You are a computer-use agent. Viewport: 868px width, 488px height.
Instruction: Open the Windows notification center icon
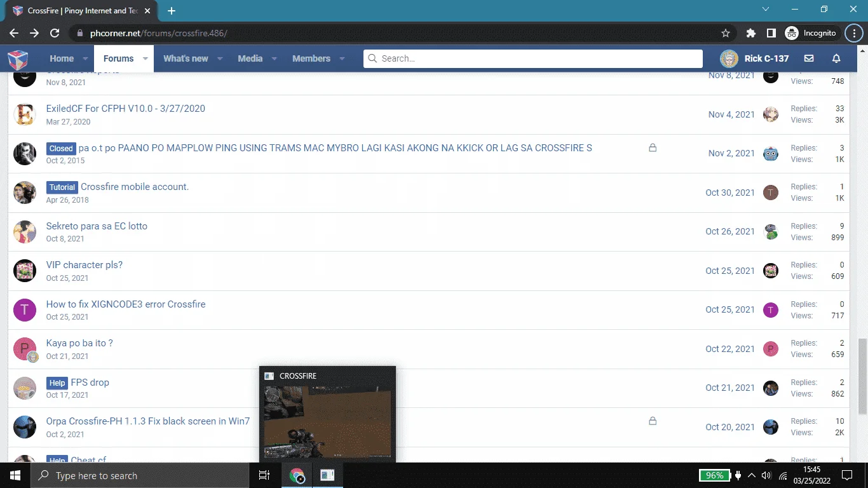click(x=846, y=475)
